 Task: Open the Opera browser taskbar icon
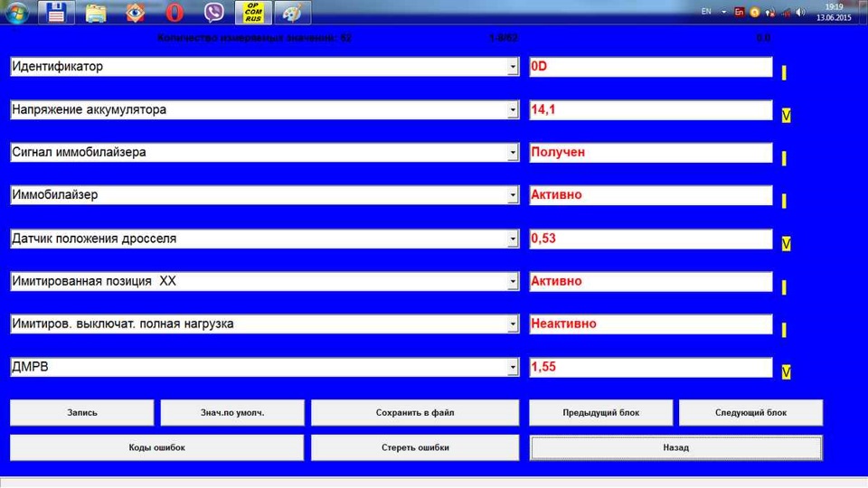click(175, 12)
